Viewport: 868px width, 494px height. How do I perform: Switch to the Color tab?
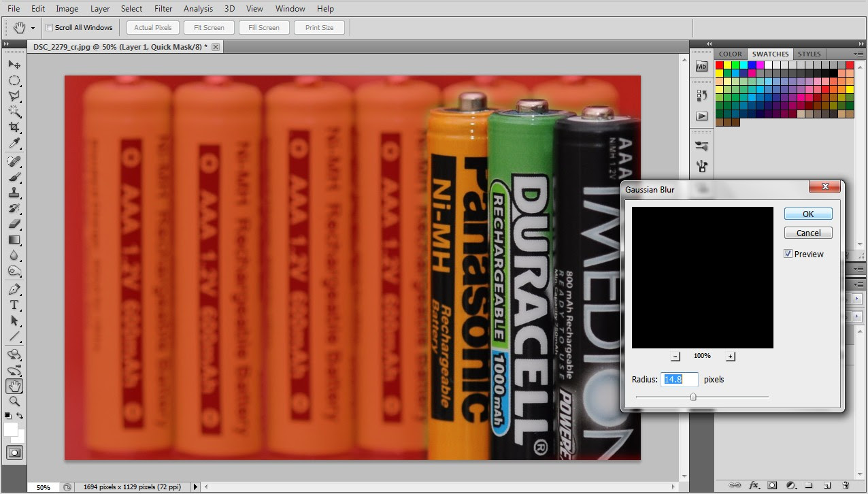coord(731,54)
